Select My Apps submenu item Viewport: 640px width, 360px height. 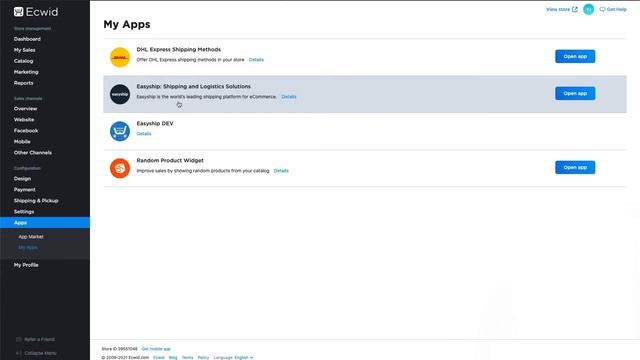point(28,247)
